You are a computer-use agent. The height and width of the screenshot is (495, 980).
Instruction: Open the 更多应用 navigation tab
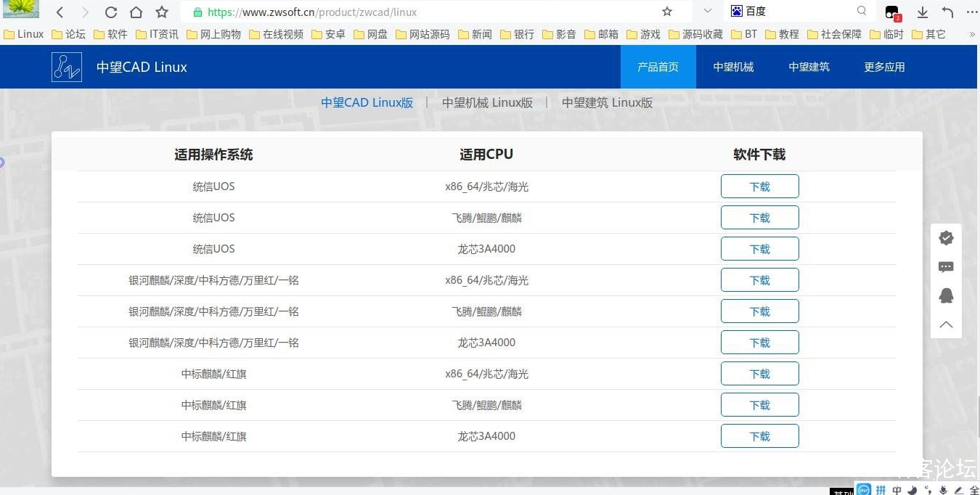[884, 67]
